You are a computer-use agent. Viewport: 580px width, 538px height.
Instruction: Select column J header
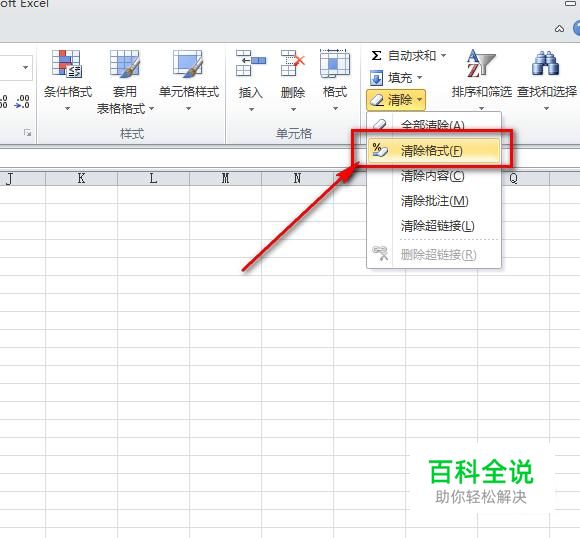23,178
